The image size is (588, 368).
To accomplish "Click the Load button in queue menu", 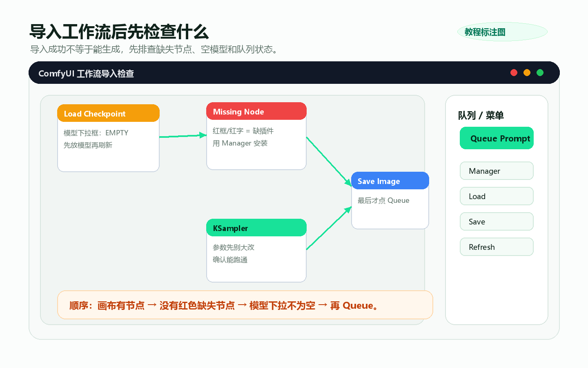I will [x=497, y=196].
